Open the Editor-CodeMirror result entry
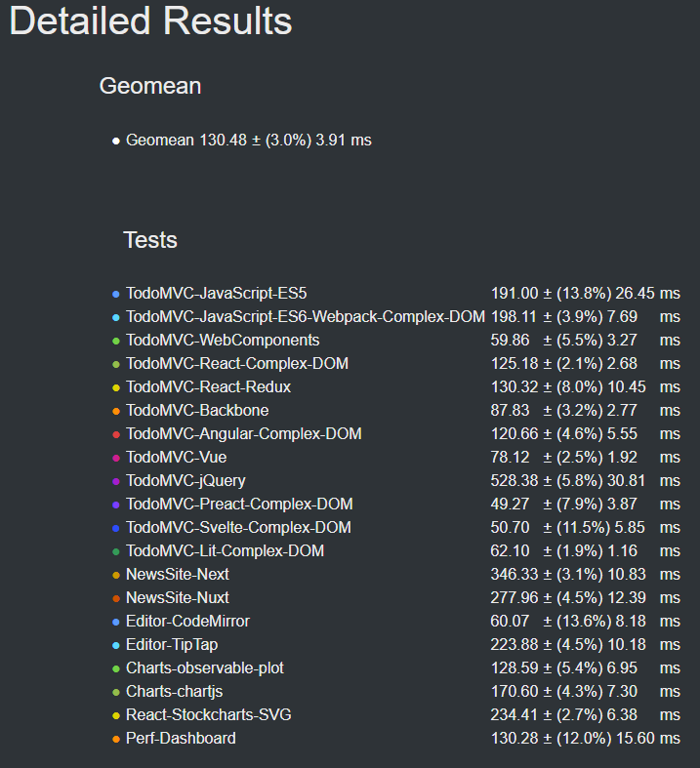This screenshot has height=768, width=700. 187,622
